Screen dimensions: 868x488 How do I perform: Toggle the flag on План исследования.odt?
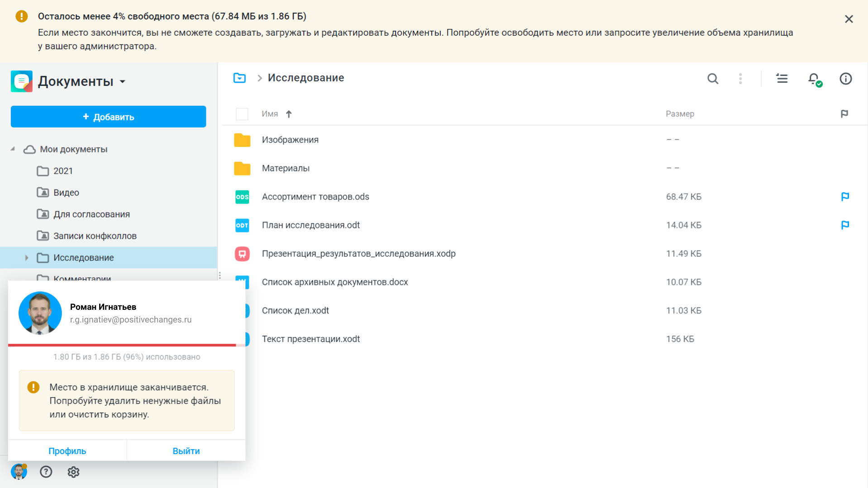pyautogui.click(x=844, y=225)
